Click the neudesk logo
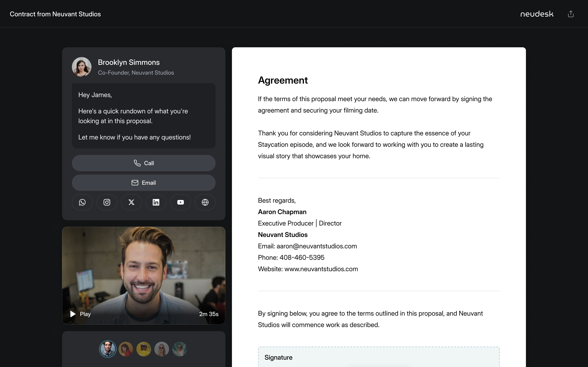Screen dimensions: 588x367 537,14
